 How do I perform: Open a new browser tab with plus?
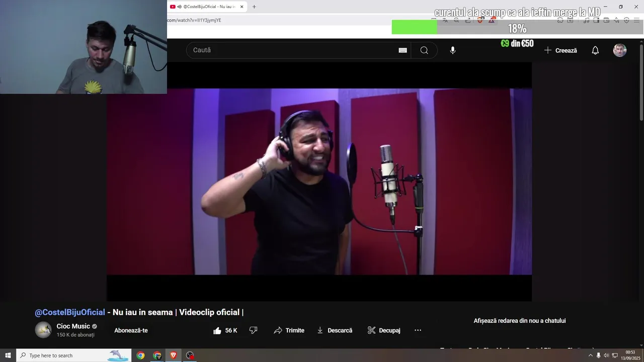(x=254, y=7)
